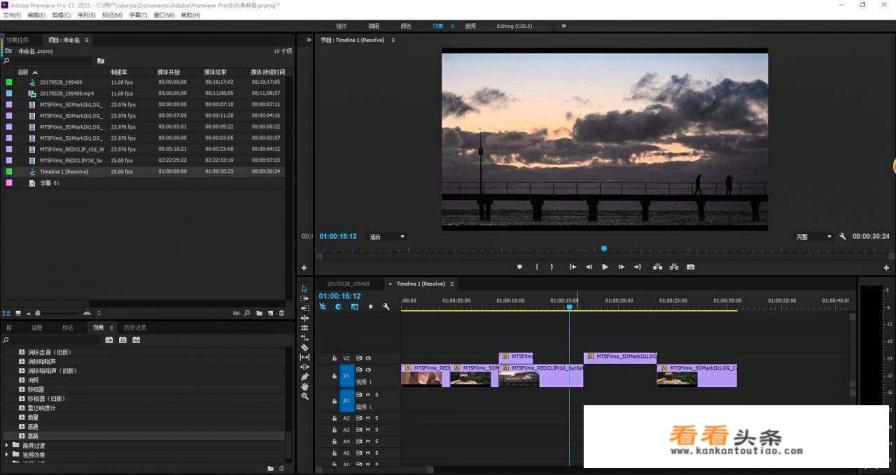
Task: Add a marker in the program monitor
Action: [x=519, y=267]
